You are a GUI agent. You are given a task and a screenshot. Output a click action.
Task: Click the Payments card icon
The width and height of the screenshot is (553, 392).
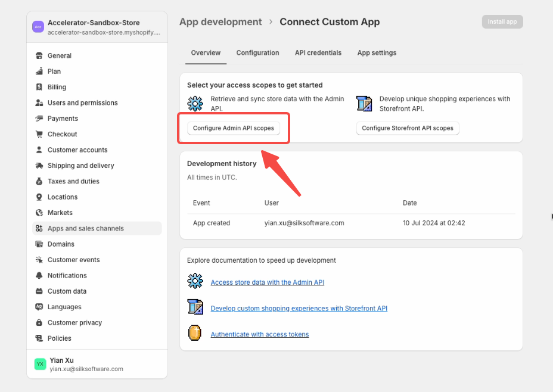pos(39,119)
